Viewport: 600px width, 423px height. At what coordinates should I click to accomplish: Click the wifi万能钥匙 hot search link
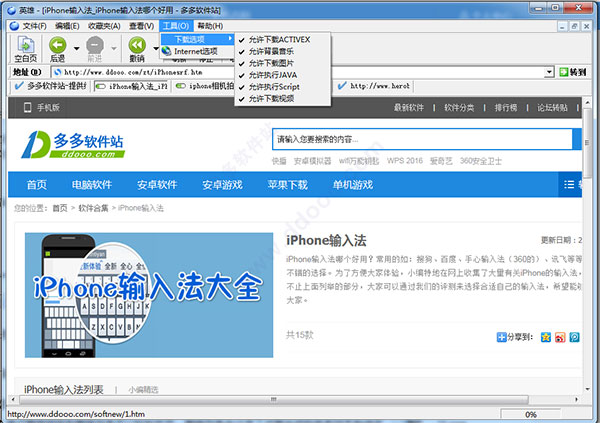(359, 161)
